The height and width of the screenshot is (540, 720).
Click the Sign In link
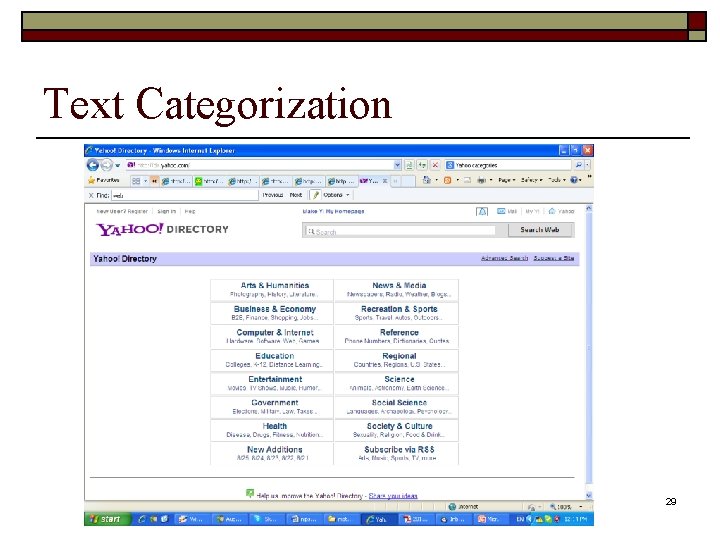click(x=166, y=212)
